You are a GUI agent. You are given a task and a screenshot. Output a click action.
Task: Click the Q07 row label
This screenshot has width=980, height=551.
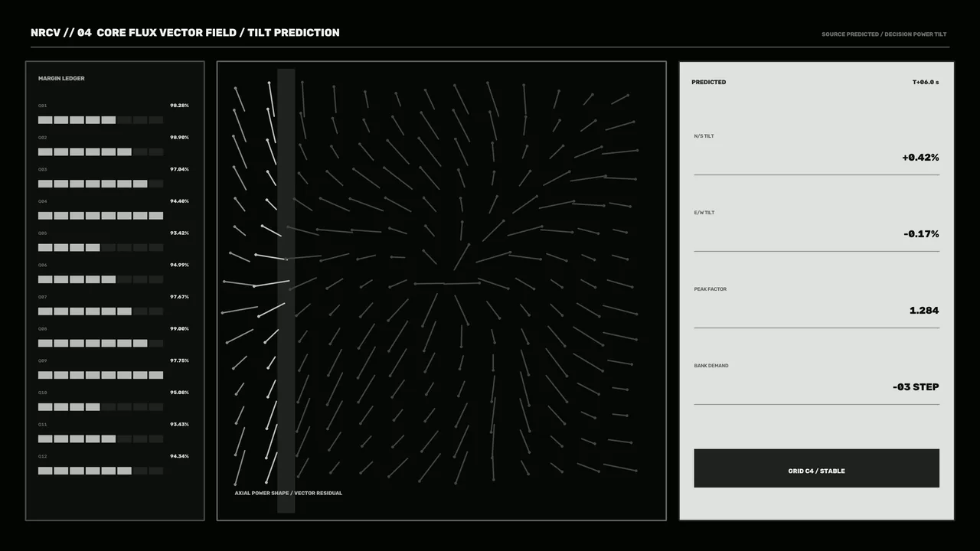pos(43,297)
